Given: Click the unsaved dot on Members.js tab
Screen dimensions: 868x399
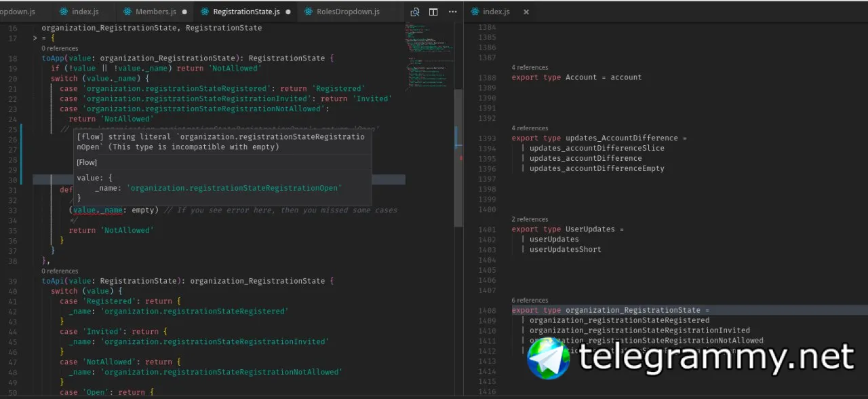Looking at the screenshot, I should pos(184,12).
